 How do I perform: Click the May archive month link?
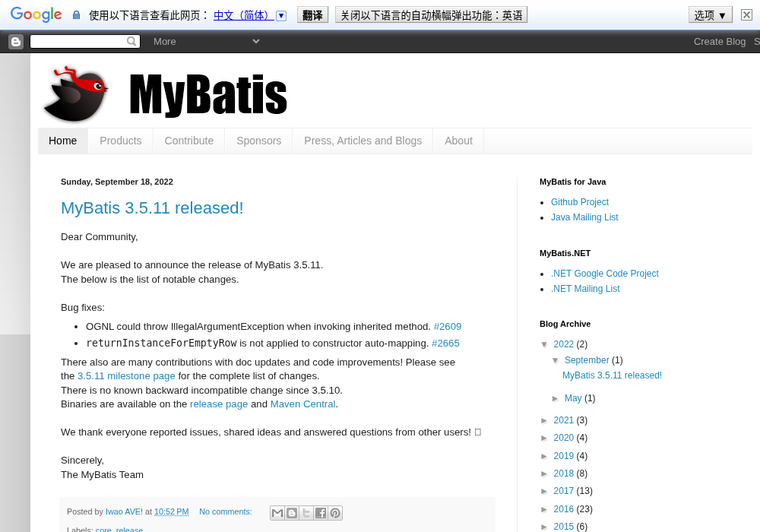point(573,398)
